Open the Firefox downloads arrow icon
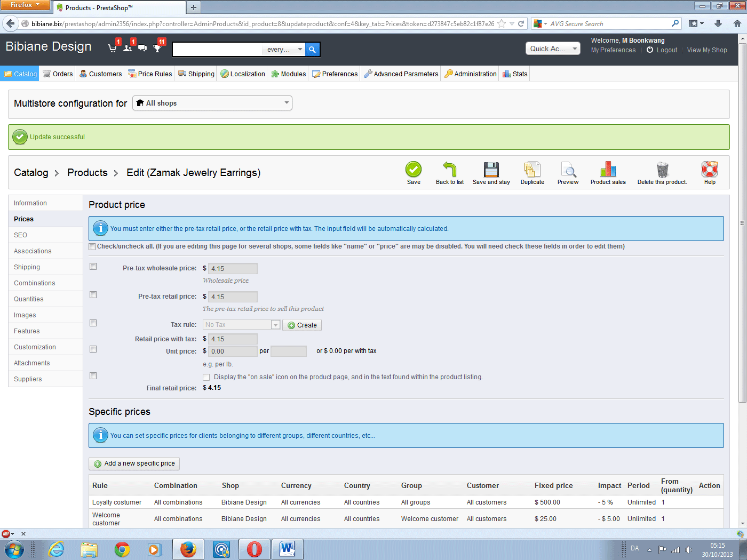This screenshot has height=560, width=747. click(x=718, y=23)
